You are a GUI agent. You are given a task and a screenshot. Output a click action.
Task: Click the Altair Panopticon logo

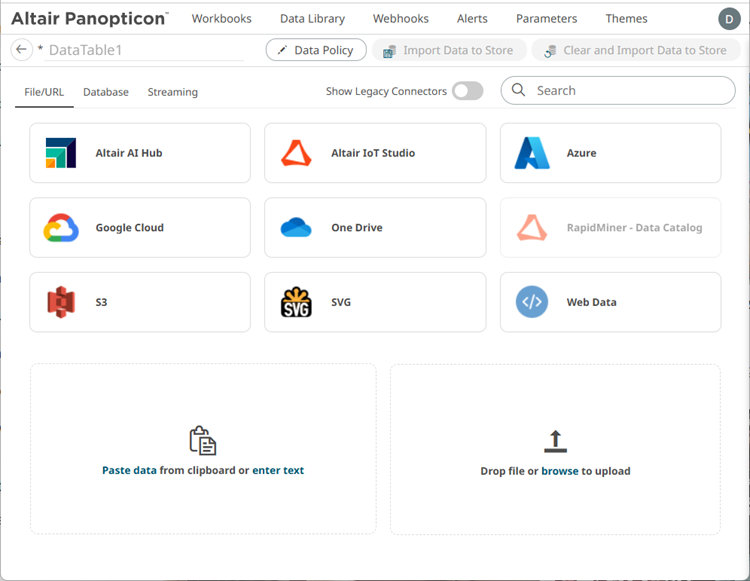[89, 19]
